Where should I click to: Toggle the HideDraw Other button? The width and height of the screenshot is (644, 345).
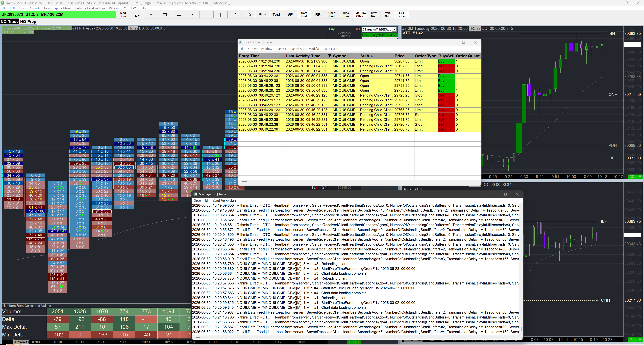[360, 14]
